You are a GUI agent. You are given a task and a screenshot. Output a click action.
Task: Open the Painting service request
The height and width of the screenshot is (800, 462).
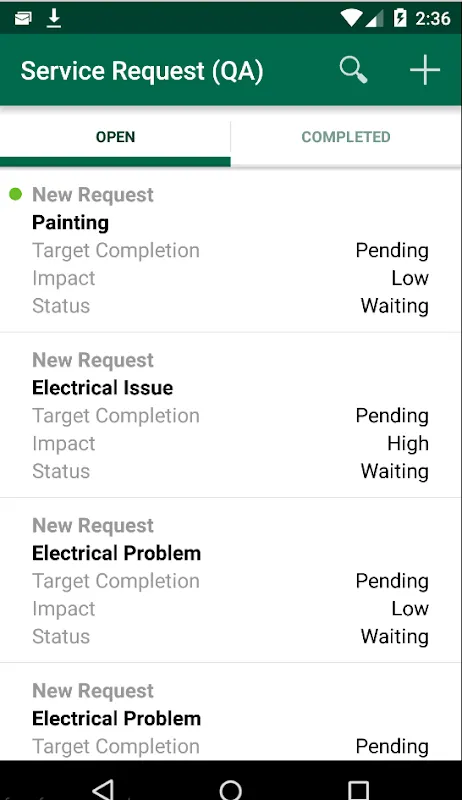[230, 250]
